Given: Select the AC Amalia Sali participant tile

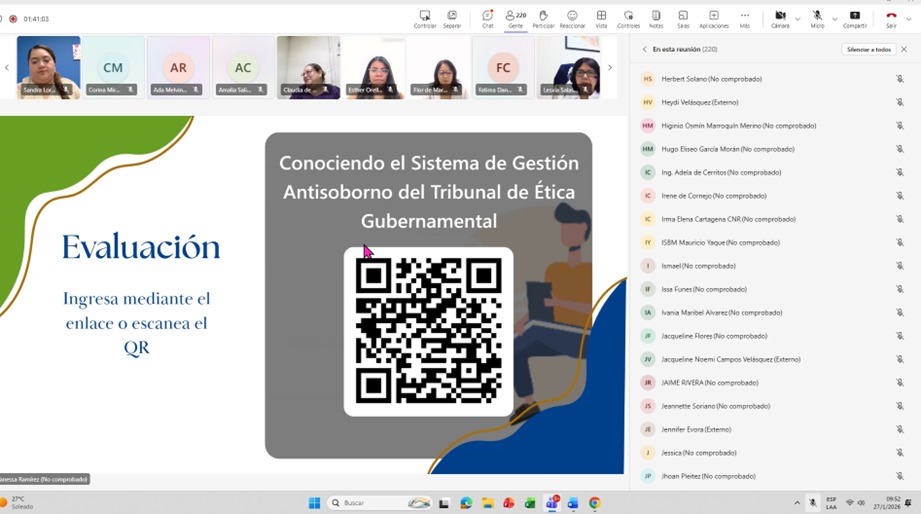Looking at the screenshot, I should point(243,68).
